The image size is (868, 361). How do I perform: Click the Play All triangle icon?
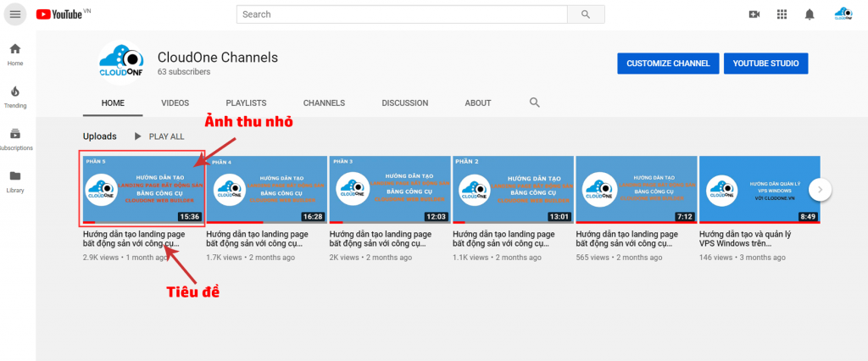pos(138,136)
